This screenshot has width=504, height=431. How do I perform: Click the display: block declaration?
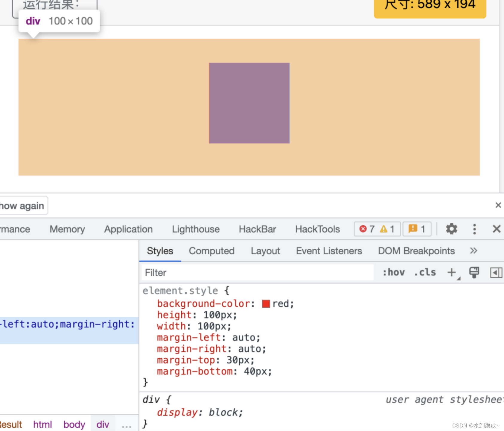click(x=200, y=412)
